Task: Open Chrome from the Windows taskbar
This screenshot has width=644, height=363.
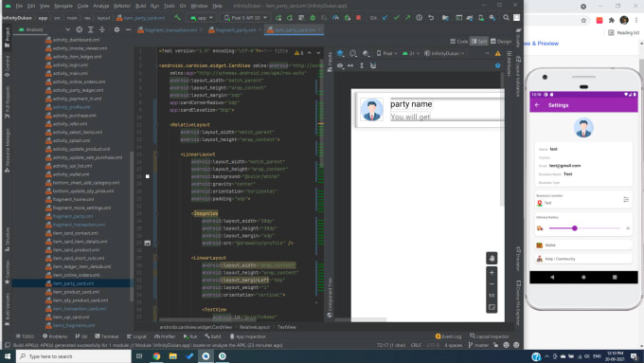Action: (156, 356)
